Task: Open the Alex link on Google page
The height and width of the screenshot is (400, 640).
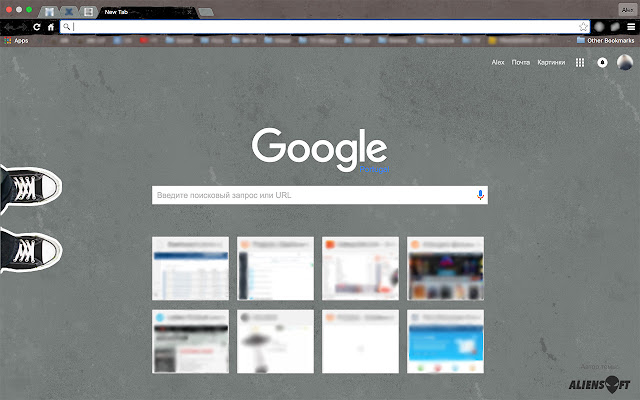Action: click(498, 62)
